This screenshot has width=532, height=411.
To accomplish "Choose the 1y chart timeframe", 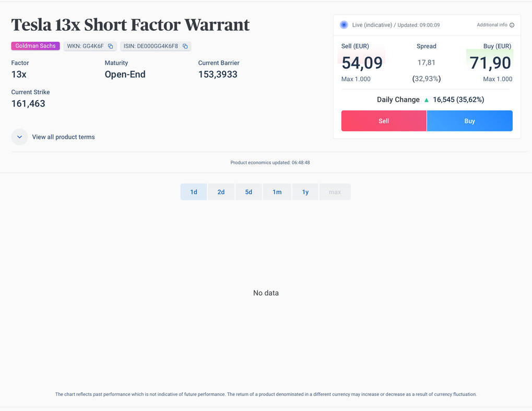I will click(305, 192).
